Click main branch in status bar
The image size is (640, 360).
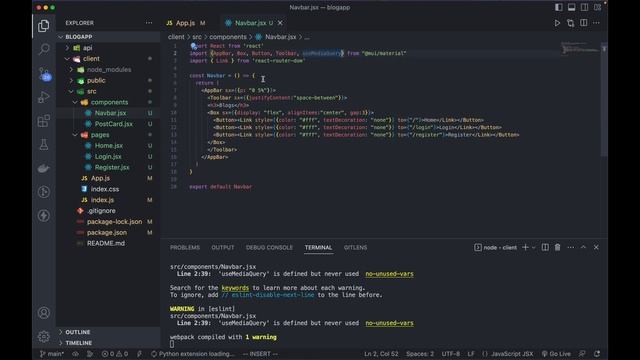(x=52, y=354)
